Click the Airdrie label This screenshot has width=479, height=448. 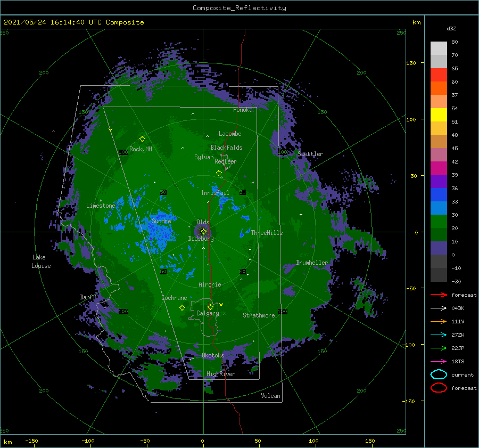(210, 284)
